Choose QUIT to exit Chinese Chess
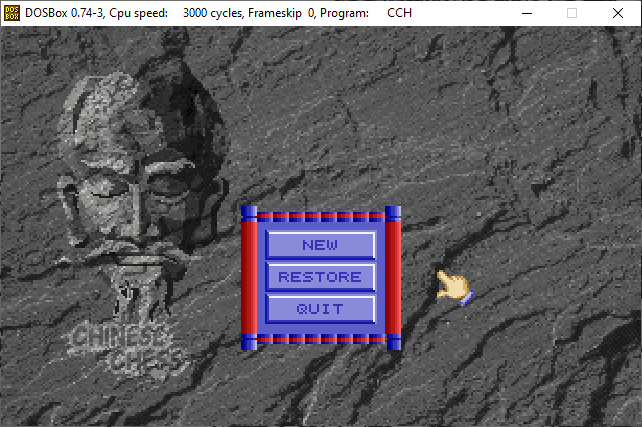Screen dimensions: 642x427 tap(320, 309)
